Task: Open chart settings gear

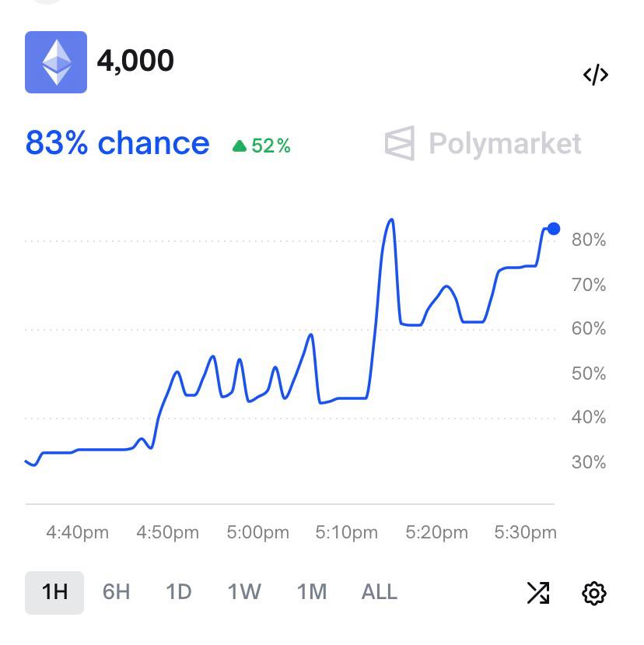Action: tap(593, 593)
